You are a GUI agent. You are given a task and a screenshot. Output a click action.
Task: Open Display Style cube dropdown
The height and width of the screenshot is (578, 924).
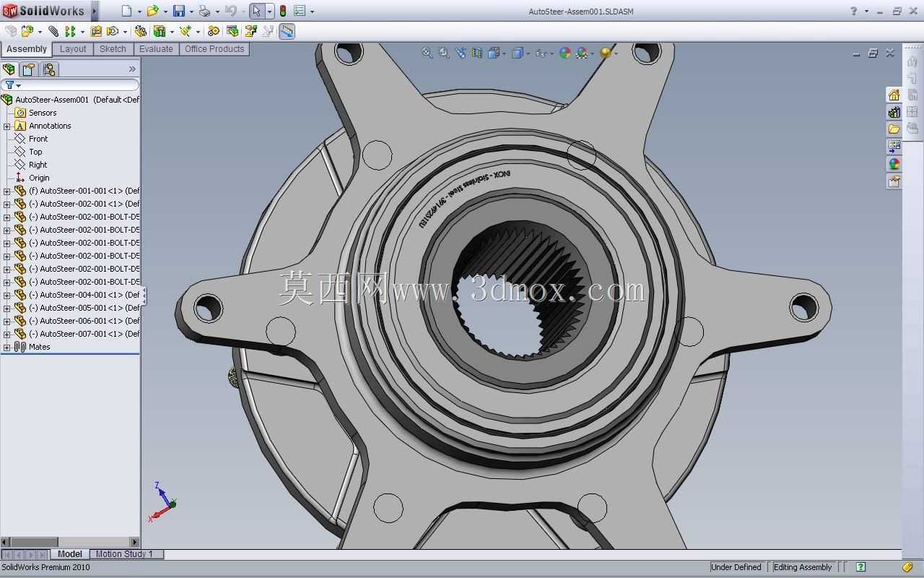pyautogui.click(x=520, y=53)
